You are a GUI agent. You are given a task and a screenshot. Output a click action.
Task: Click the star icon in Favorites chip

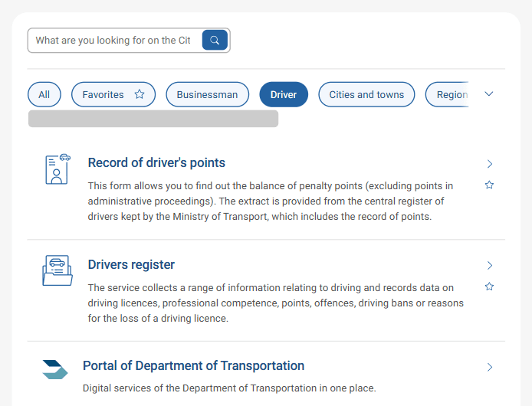140,95
